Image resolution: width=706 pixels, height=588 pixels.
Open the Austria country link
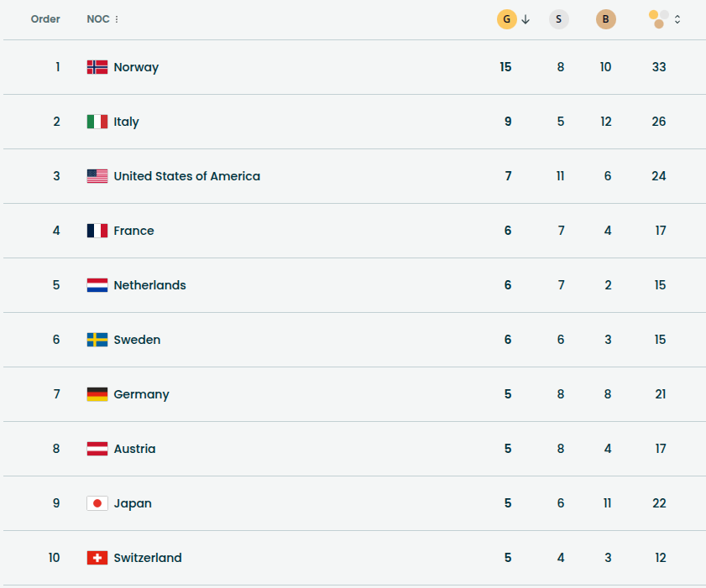coord(134,449)
